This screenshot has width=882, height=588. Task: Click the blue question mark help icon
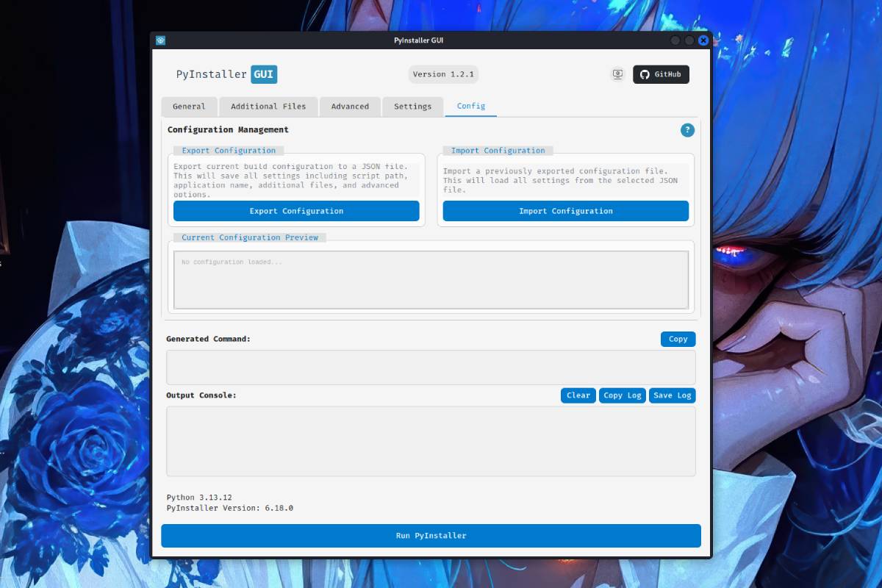coord(687,130)
